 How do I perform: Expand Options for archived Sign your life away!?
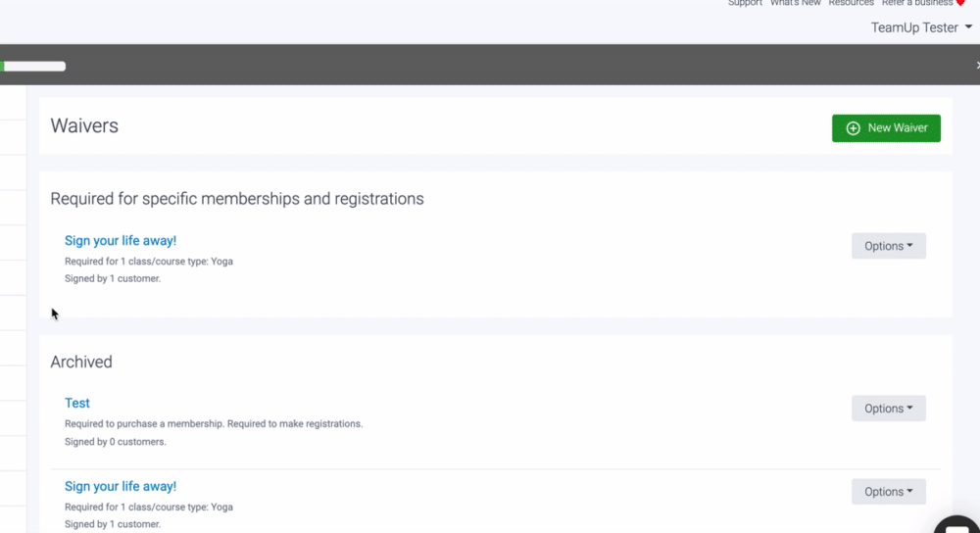[x=888, y=492]
